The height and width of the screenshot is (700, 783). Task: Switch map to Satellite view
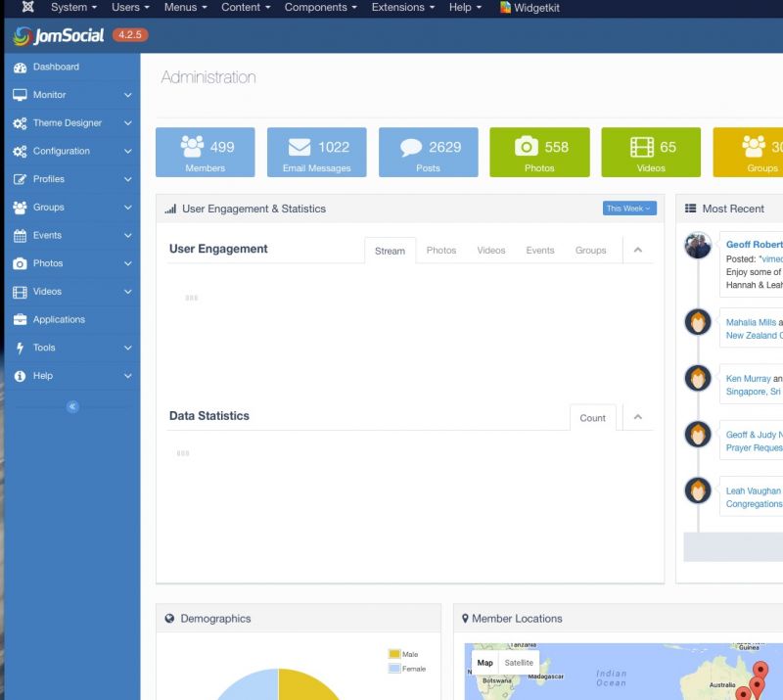(x=519, y=663)
